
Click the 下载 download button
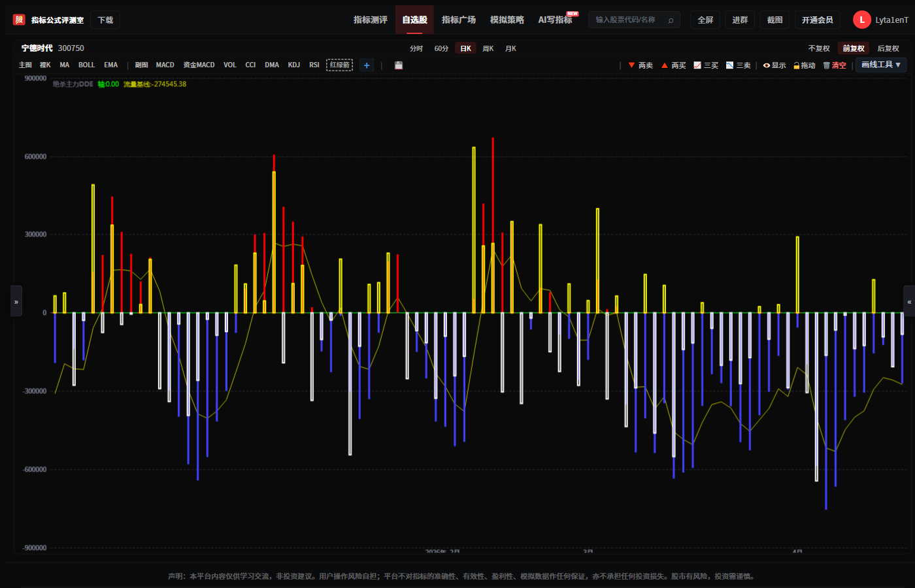[x=105, y=20]
